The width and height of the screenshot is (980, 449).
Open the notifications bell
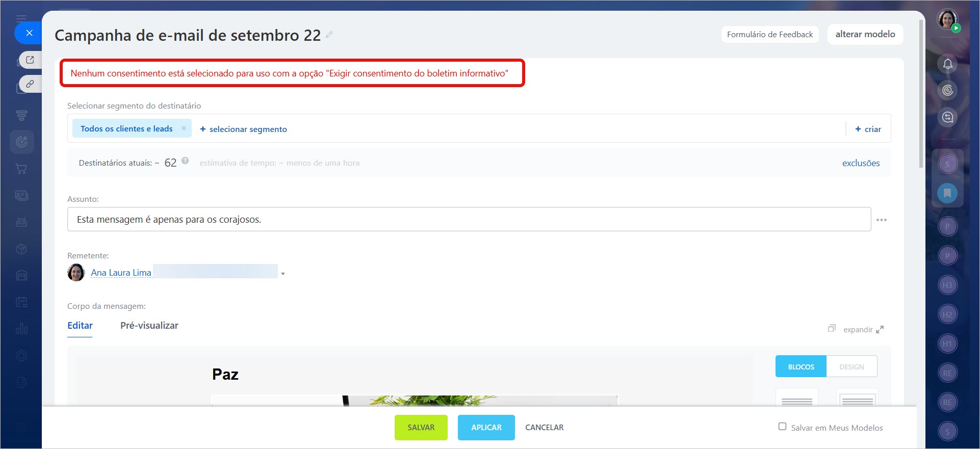(x=947, y=64)
